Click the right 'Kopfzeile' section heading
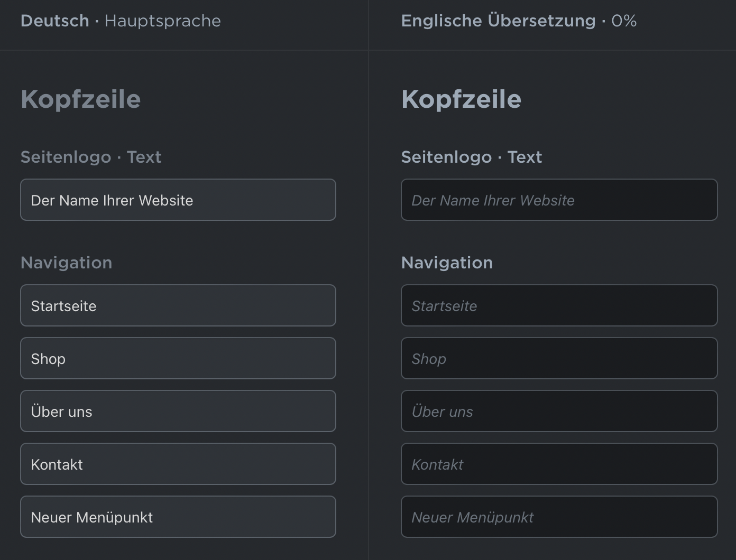The image size is (736, 560). (462, 99)
